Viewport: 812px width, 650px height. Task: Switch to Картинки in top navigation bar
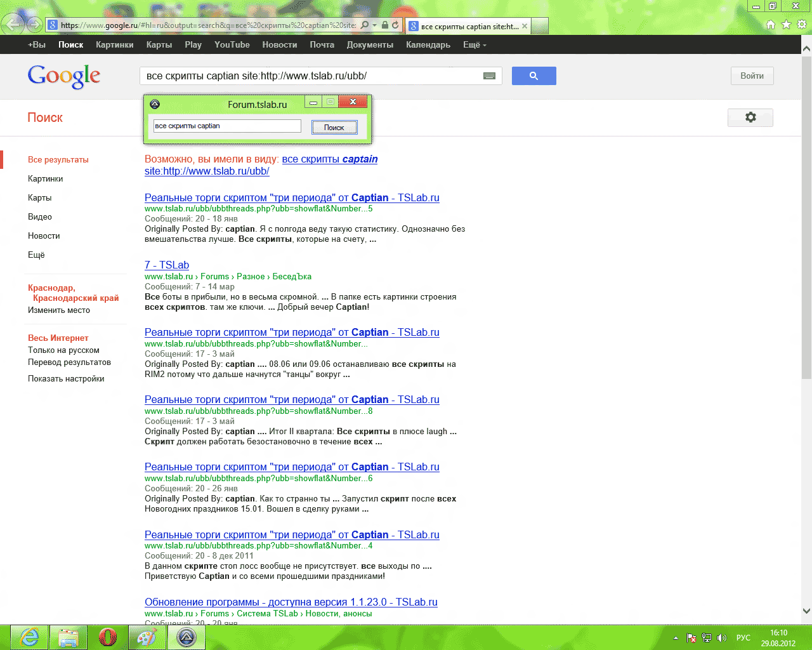(114, 45)
